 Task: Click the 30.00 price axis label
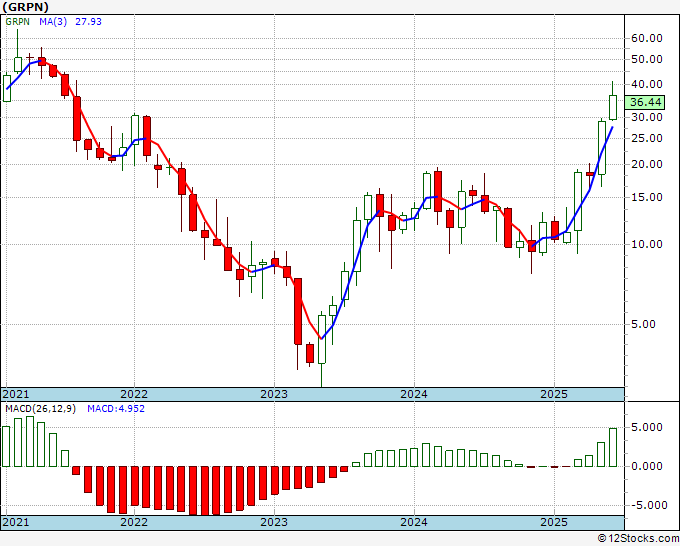(647, 117)
